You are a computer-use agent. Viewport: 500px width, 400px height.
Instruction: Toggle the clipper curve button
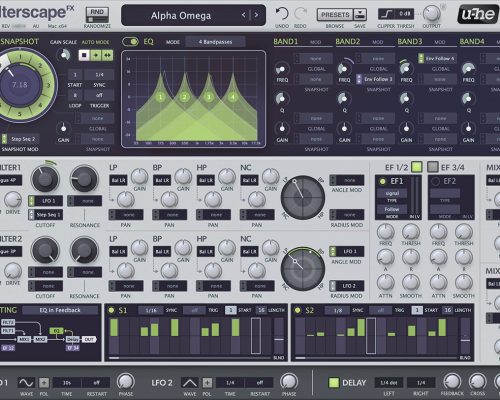click(x=387, y=14)
